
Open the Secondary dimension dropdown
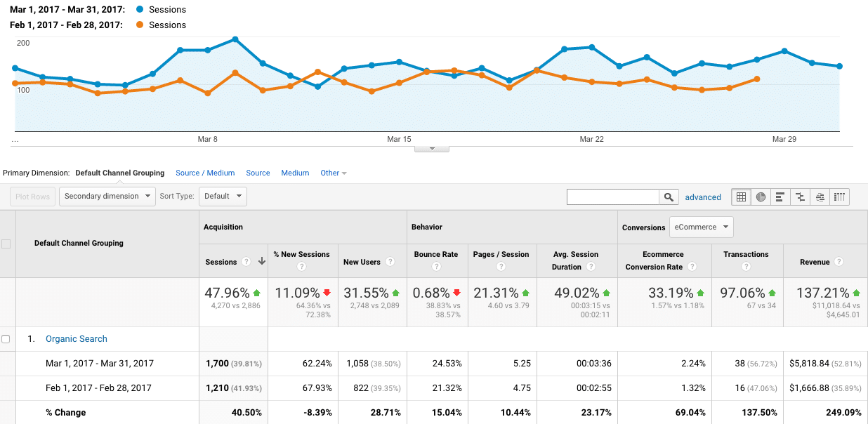[x=107, y=197]
